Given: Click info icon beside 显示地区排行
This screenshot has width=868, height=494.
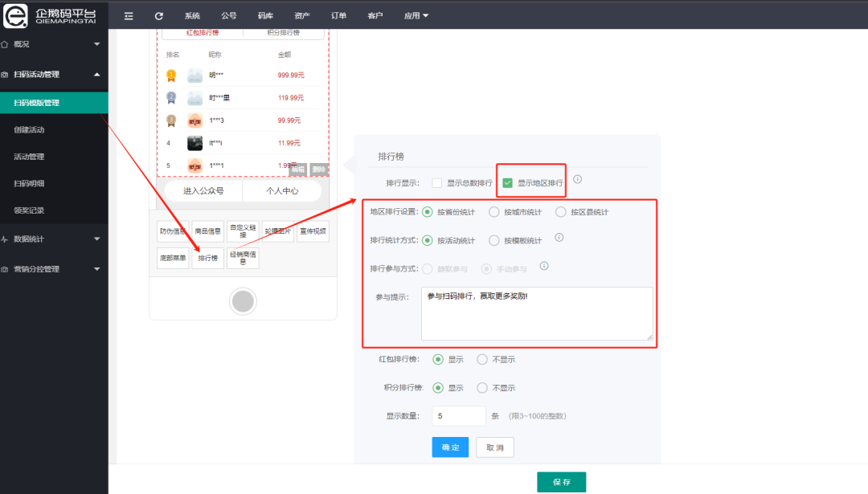Looking at the screenshot, I should tap(577, 180).
